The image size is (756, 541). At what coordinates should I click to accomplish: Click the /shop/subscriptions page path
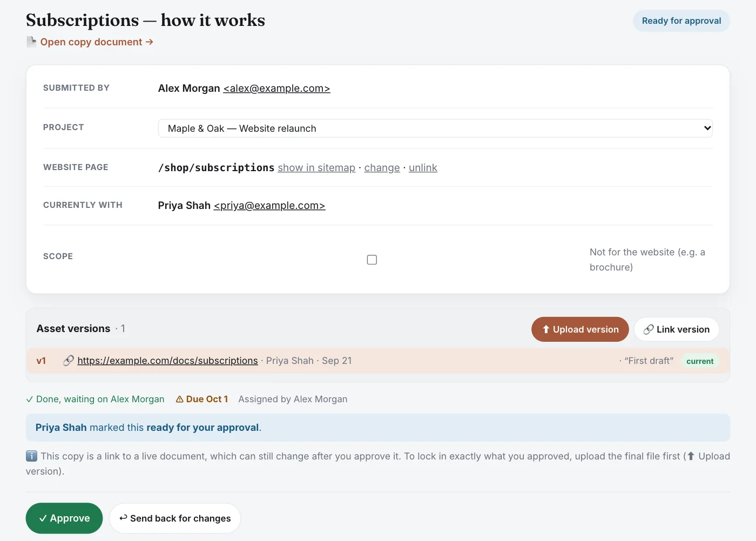(x=216, y=168)
